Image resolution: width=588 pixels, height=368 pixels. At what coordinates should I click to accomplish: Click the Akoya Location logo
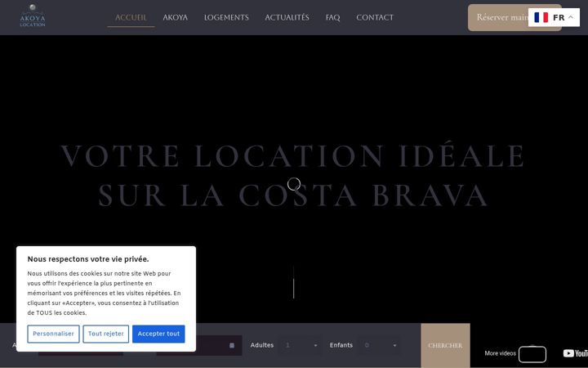[33, 16]
